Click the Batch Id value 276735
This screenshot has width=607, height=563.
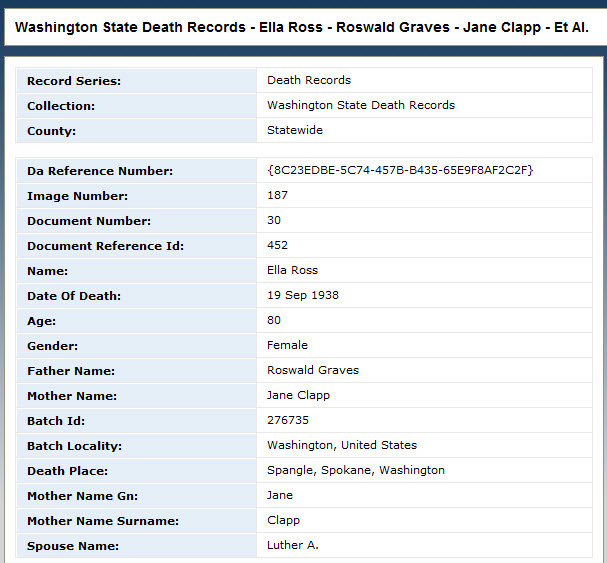(x=287, y=421)
